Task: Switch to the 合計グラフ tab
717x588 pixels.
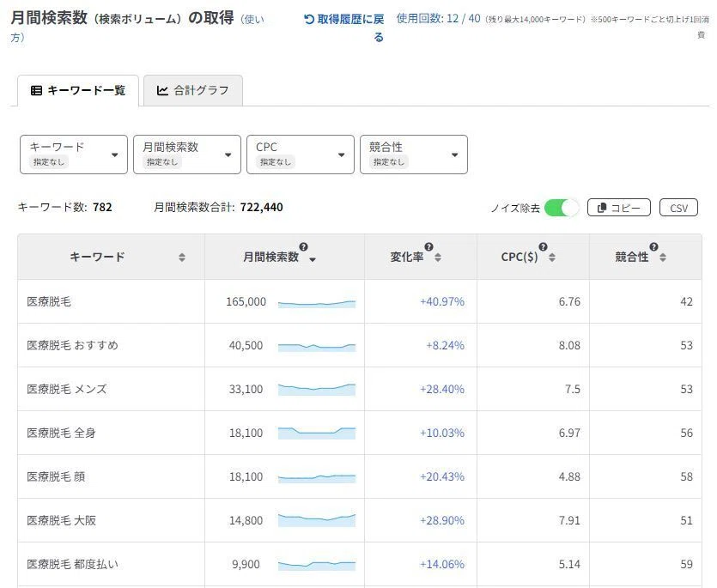Action: coord(193,90)
